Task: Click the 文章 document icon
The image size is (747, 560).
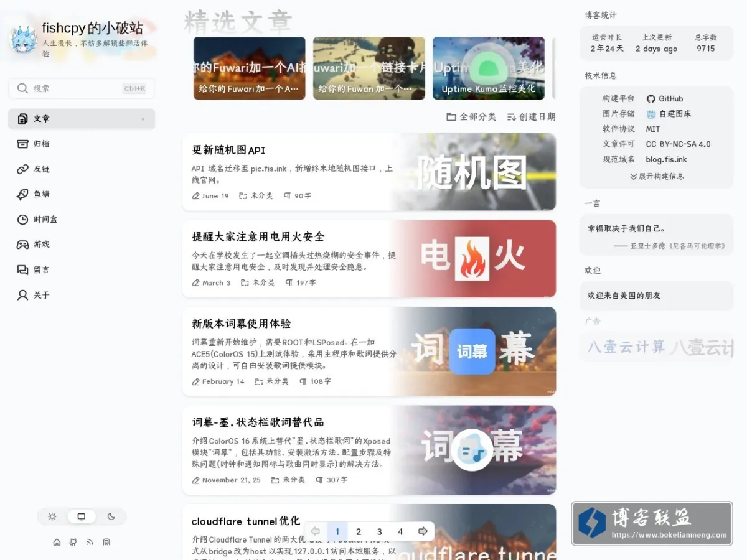Action: [22, 119]
